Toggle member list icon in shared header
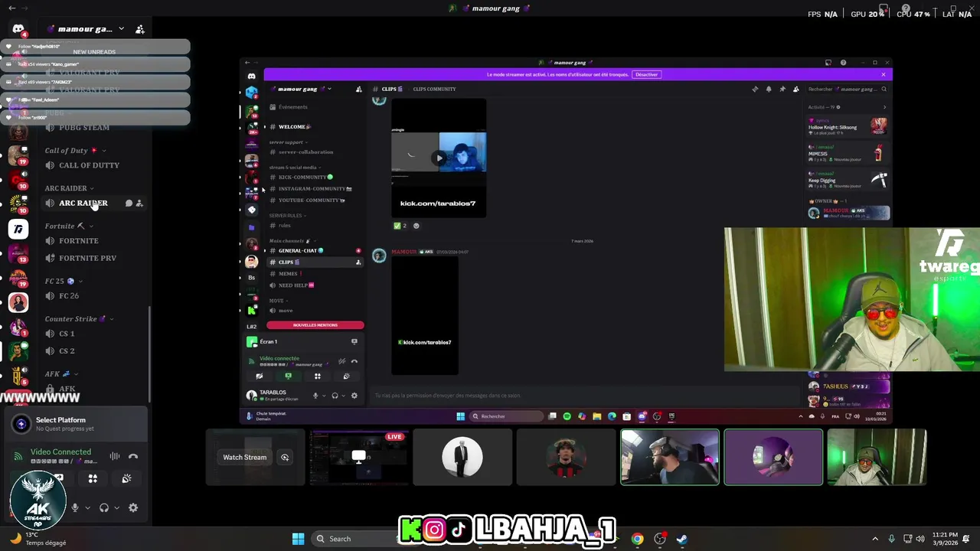This screenshot has width=980, height=551. coord(796,89)
